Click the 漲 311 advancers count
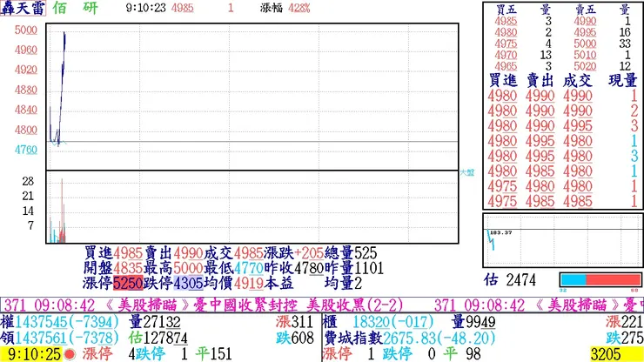Image resolution: width=644 pixels, height=362 pixels. click(294, 322)
